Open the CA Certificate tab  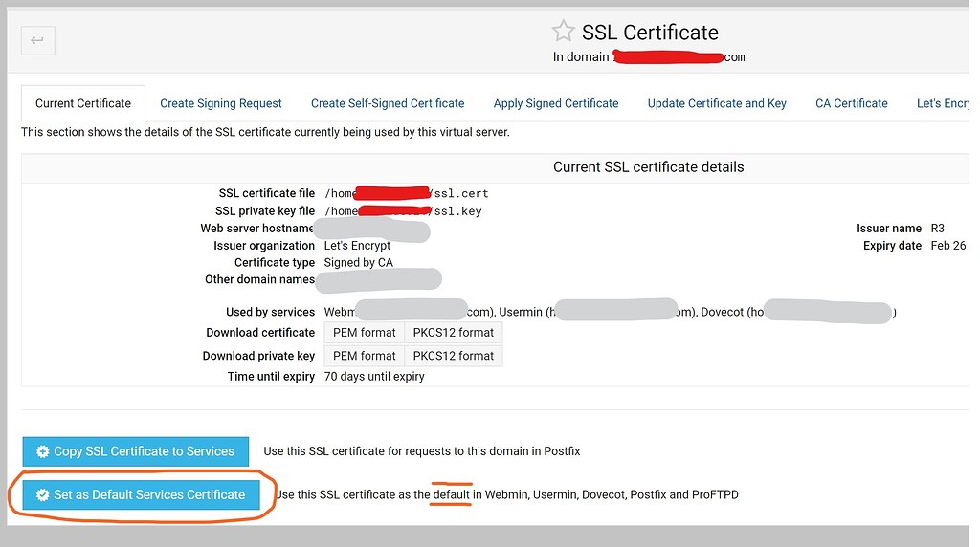click(851, 103)
